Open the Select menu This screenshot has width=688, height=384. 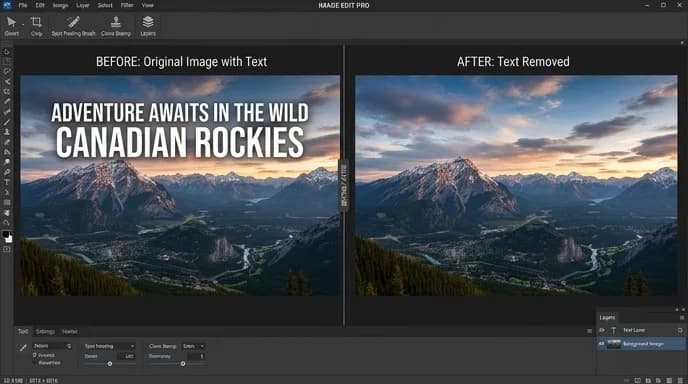click(105, 5)
